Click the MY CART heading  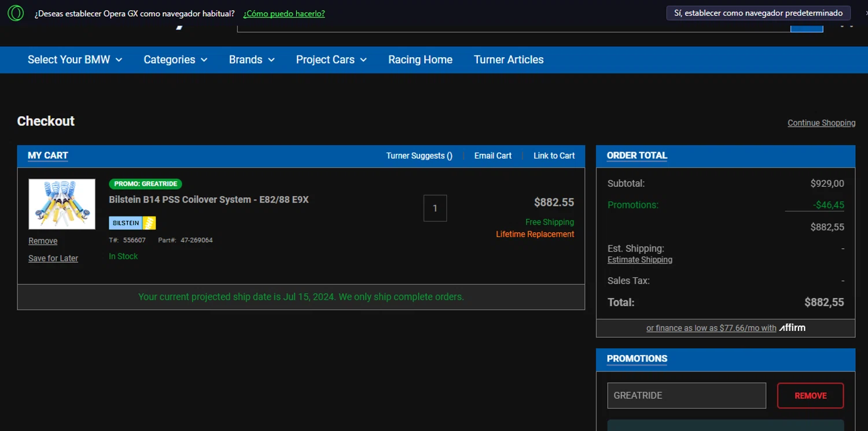[x=48, y=156]
